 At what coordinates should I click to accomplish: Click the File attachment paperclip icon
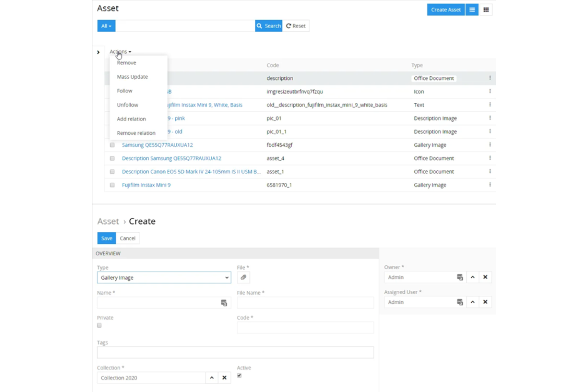(244, 278)
